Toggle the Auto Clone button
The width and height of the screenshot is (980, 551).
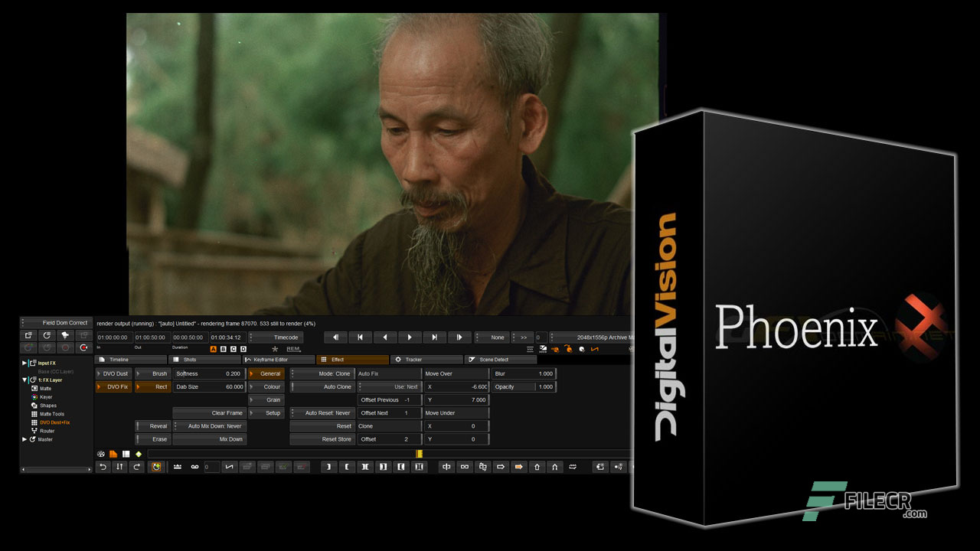(322, 387)
